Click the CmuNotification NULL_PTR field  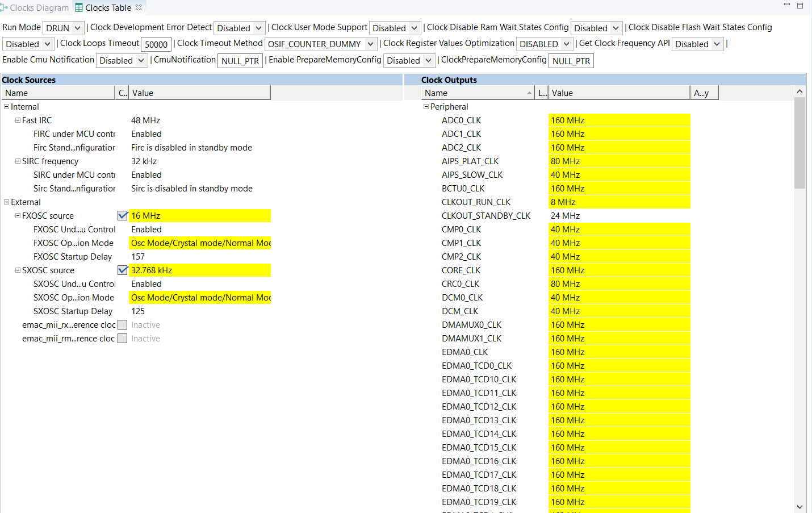click(240, 61)
